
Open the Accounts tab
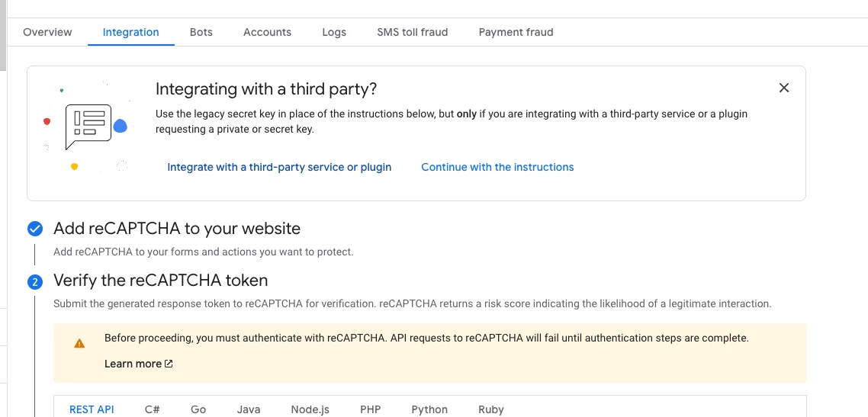pyautogui.click(x=268, y=32)
